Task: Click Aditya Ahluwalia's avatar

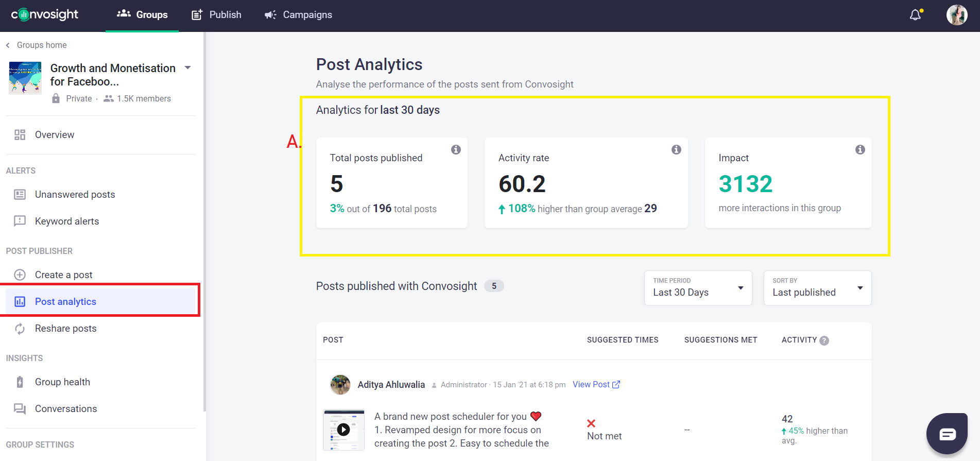Action: (340, 385)
